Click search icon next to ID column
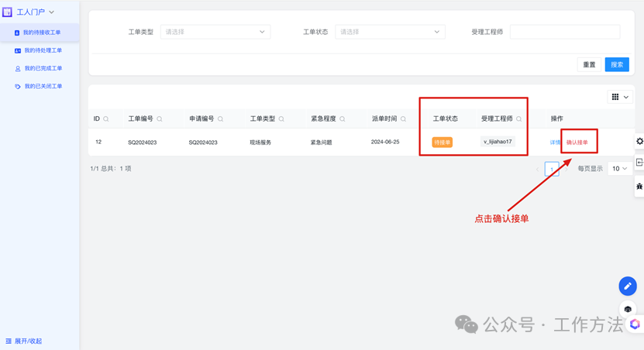The image size is (644, 350). [106, 119]
